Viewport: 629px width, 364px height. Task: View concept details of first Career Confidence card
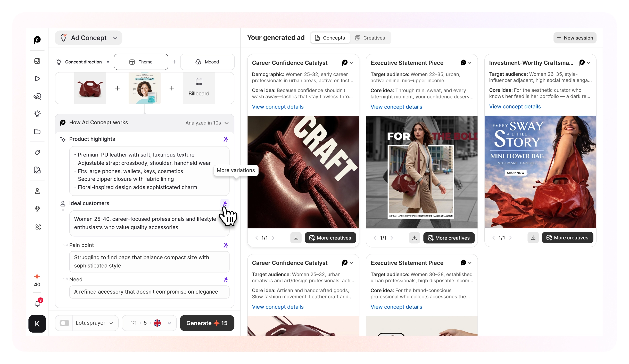coord(278,107)
